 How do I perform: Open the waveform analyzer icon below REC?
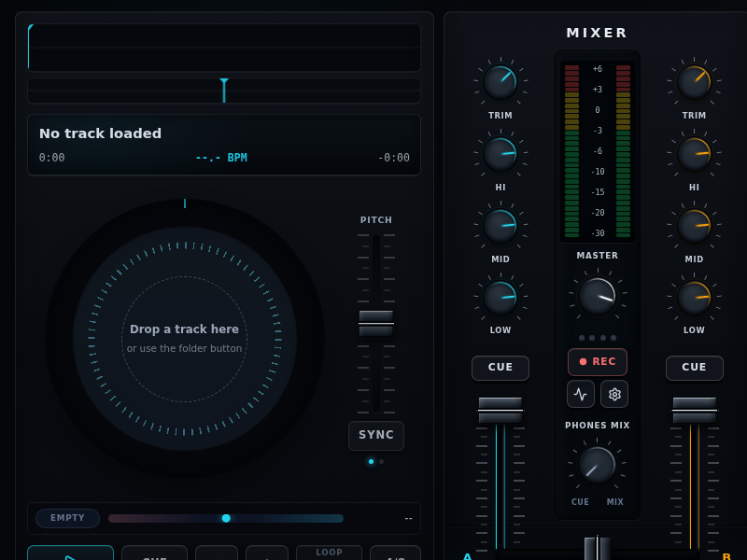[x=580, y=394]
